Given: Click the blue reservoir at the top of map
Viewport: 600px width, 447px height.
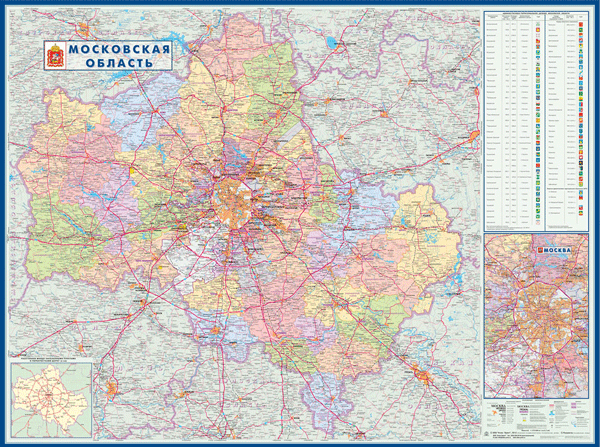Looking at the screenshot, I should pyautogui.click(x=331, y=42).
